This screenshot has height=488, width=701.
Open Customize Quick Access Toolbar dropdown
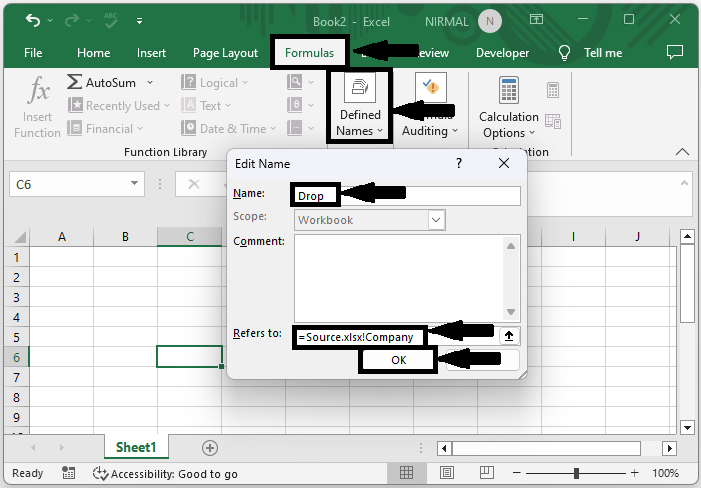click(x=139, y=21)
